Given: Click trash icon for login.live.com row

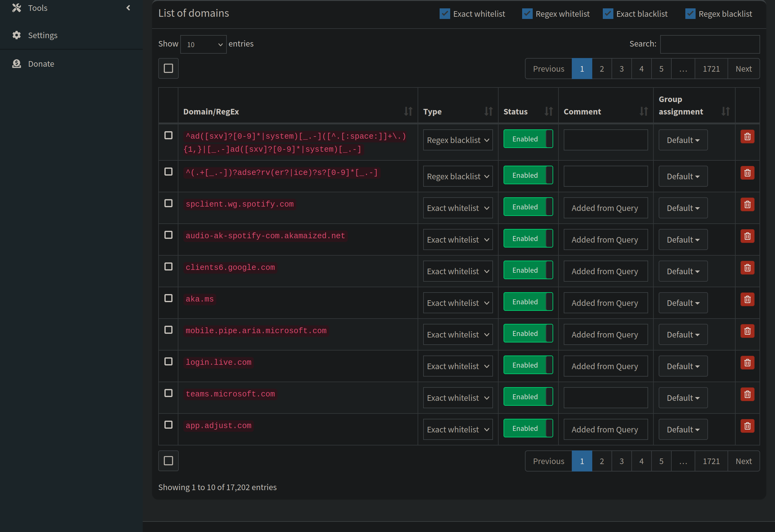Looking at the screenshot, I should [x=747, y=363].
